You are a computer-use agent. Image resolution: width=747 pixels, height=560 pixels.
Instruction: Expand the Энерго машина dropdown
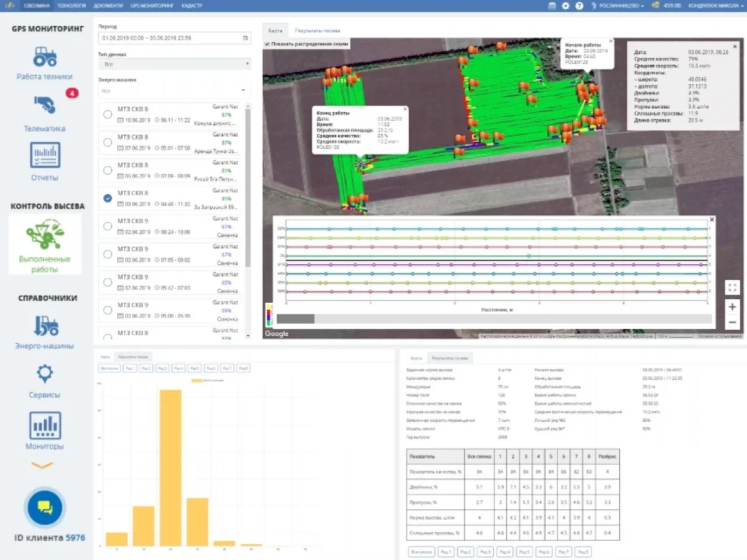[174, 90]
